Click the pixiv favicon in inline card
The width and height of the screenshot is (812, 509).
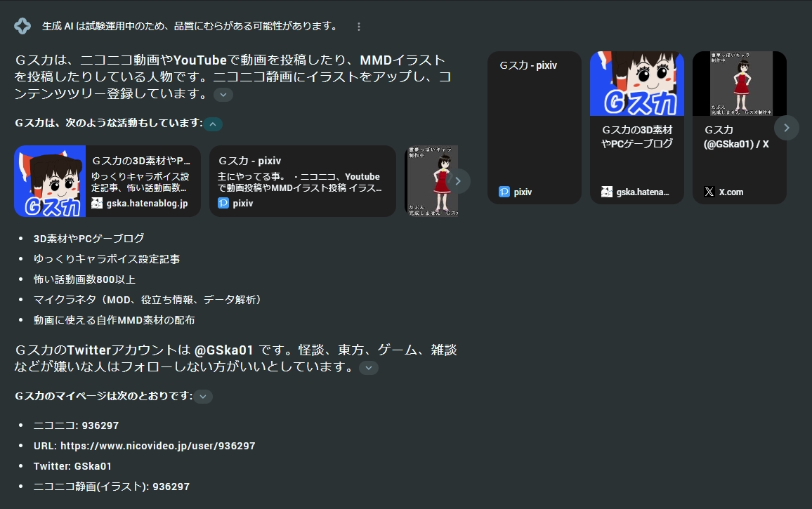[x=223, y=203]
